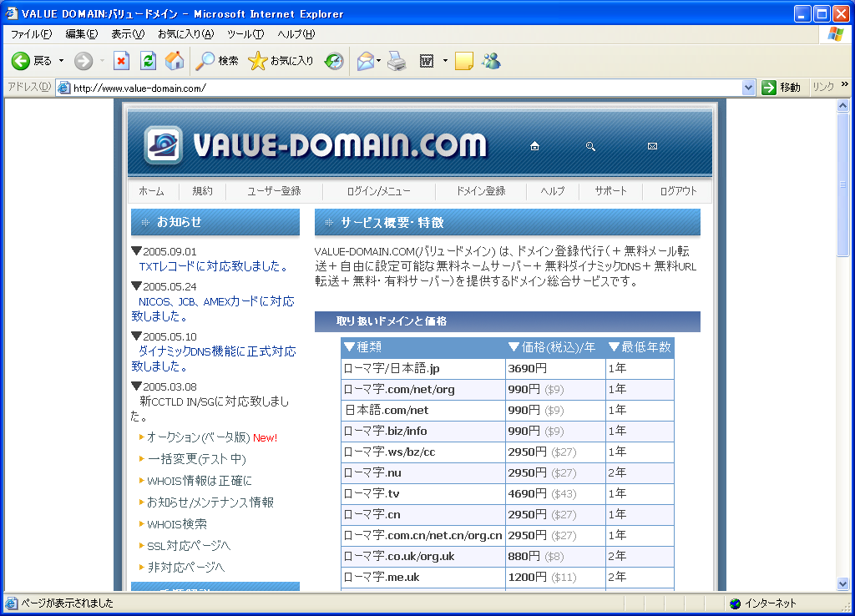Click in the address bar URL field
This screenshot has height=616, width=855.
click(407, 88)
